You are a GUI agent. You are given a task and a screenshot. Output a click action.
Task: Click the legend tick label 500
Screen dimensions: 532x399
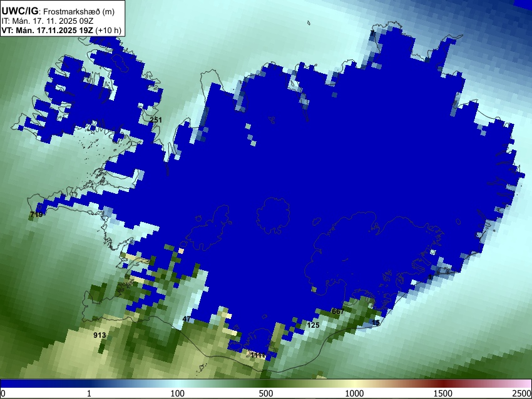pos(266,393)
